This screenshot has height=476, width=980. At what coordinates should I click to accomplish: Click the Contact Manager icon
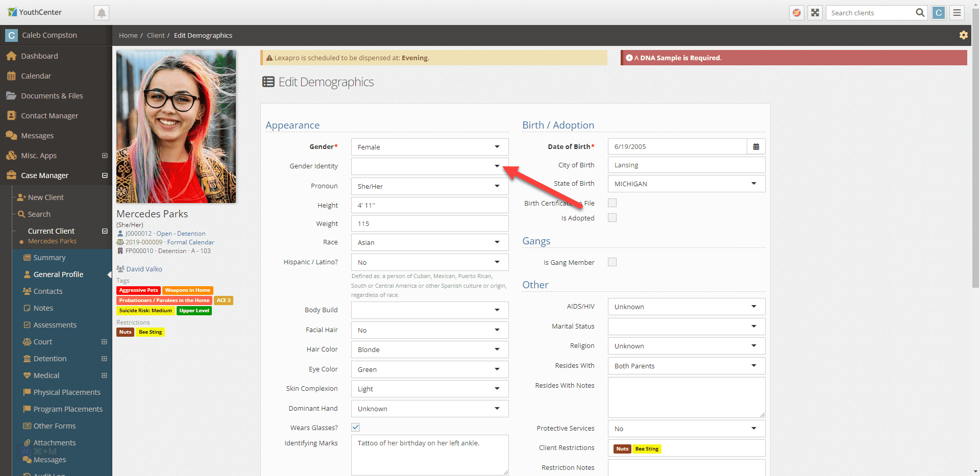11,116
